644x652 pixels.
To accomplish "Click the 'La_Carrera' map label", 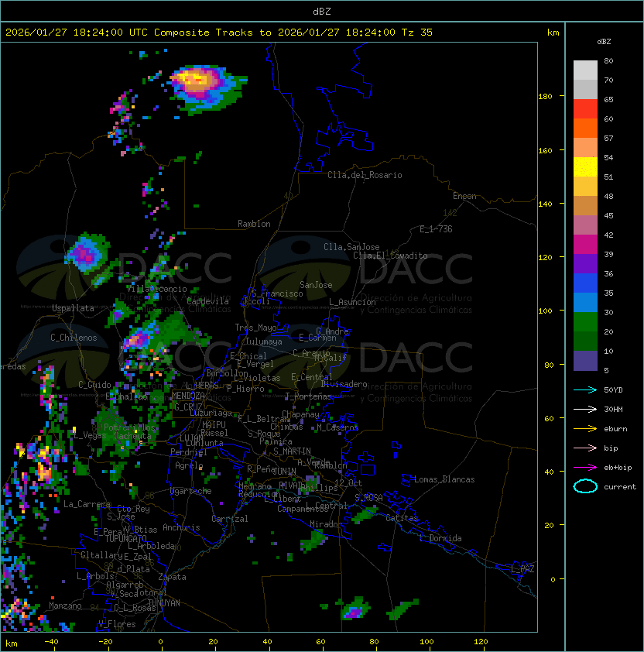I will click(x=87, y=504).
